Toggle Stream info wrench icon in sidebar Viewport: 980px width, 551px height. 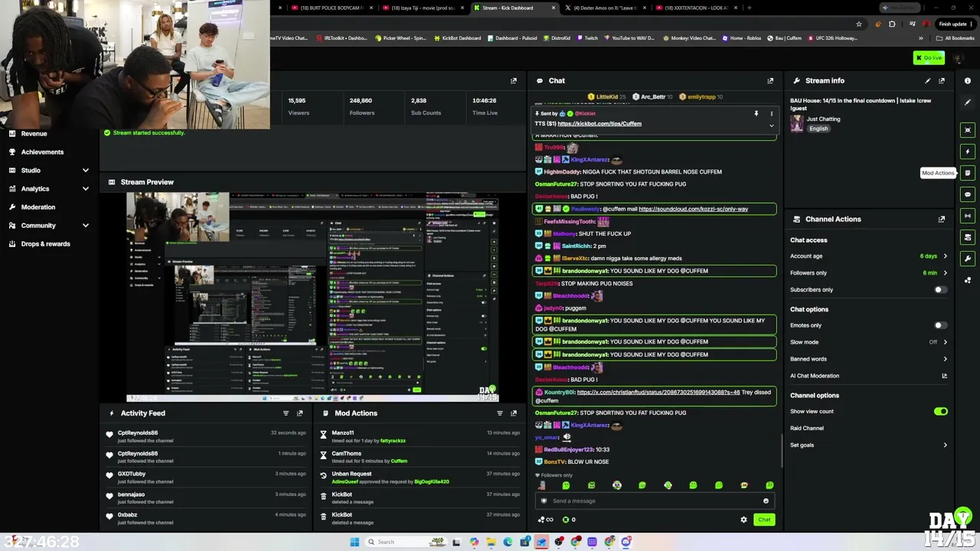click(968, 259)
